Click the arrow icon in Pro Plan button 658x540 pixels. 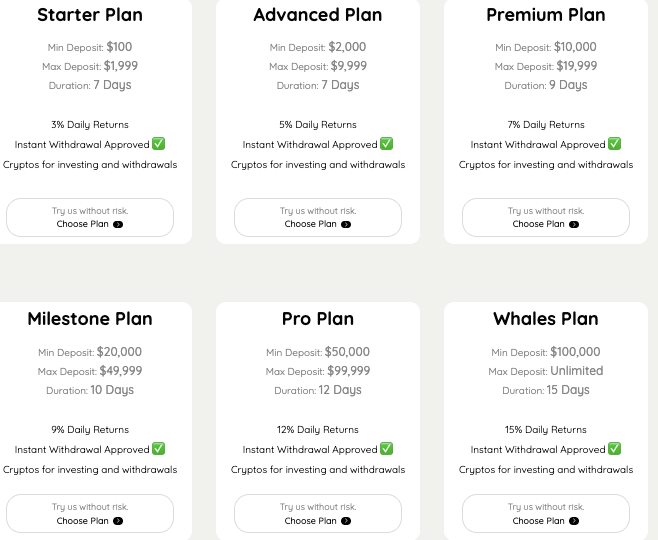(x=346, y=521)
